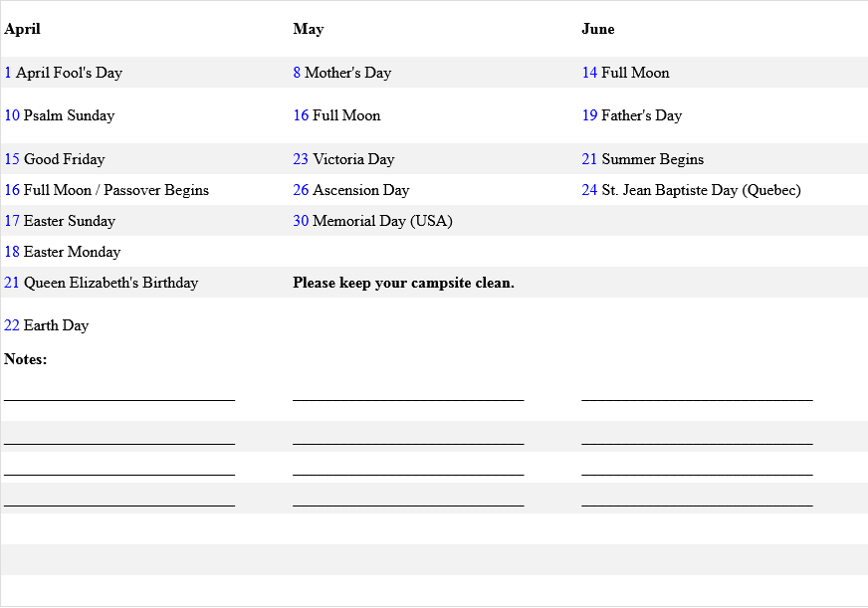
Task: Click the 'Please keep your campsite clean' text
Action: coord(403,283)
